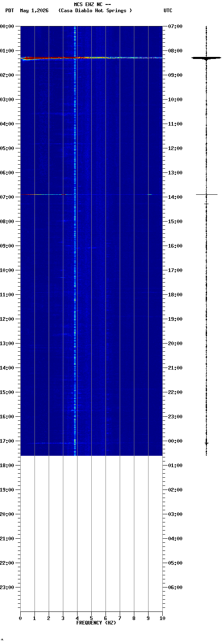
Task: Click the UTC time label 02:00
Action: tap(175, 490)
